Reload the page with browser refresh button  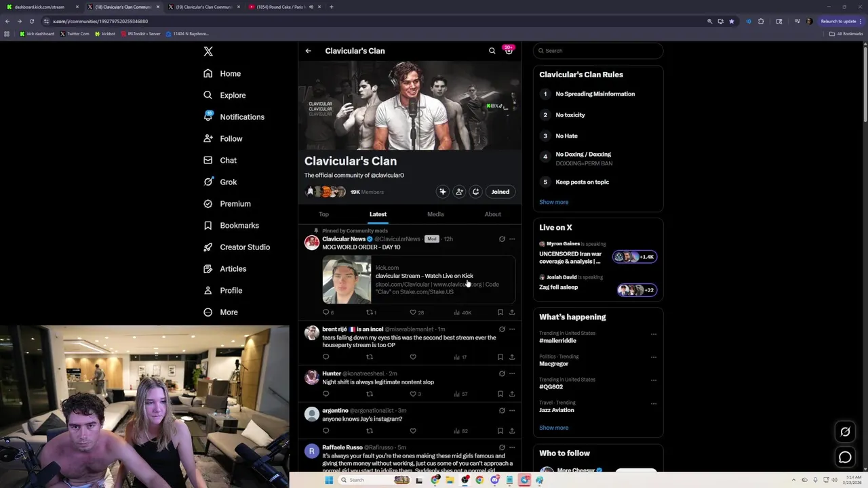pos(31,21)
